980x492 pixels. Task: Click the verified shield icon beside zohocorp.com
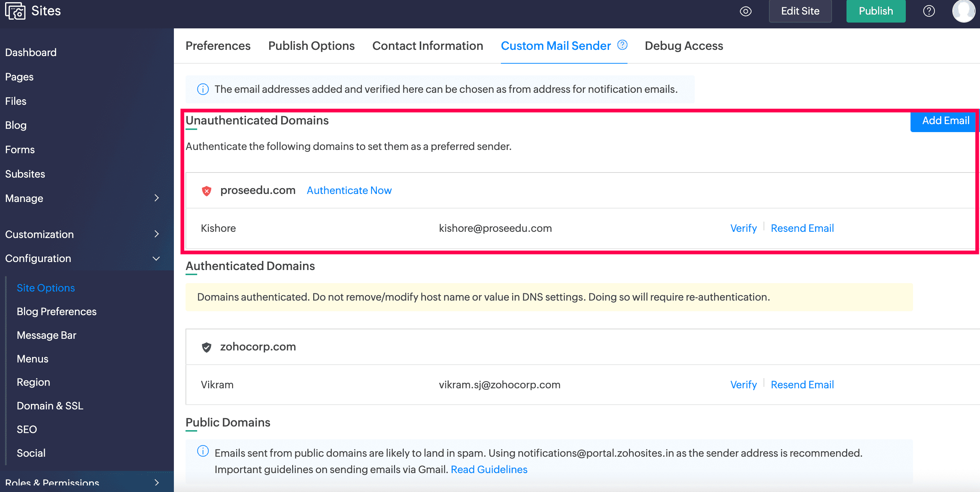207,347
